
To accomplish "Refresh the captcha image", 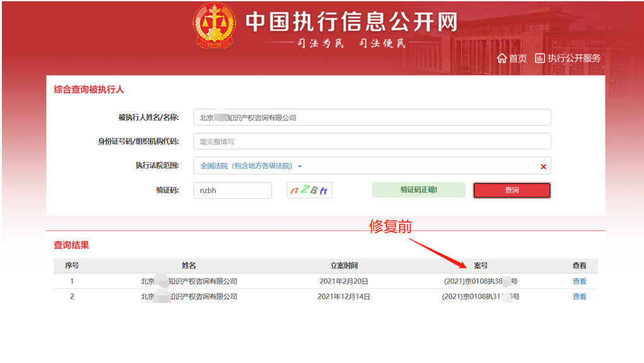I will click(309, 191).
